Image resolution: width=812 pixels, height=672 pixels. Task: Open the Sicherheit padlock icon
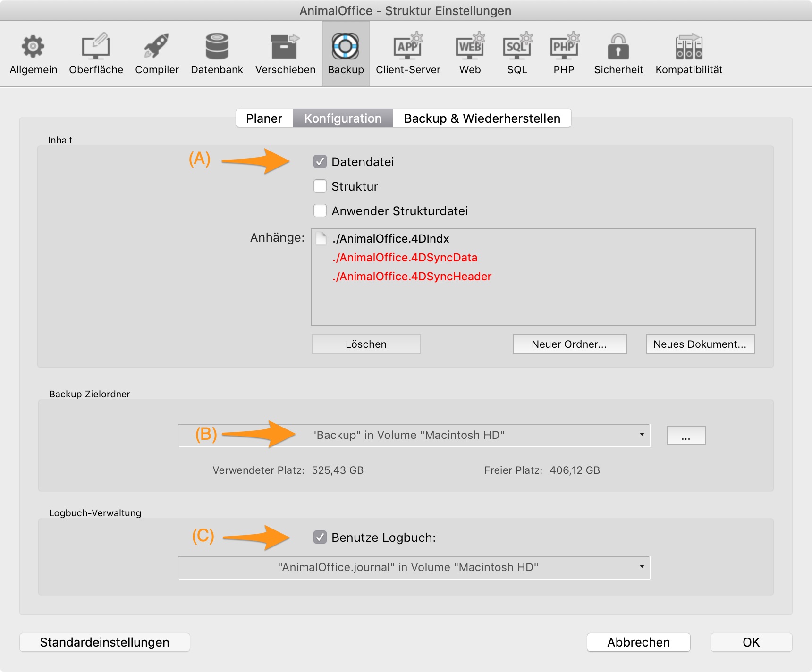point(618,47)
